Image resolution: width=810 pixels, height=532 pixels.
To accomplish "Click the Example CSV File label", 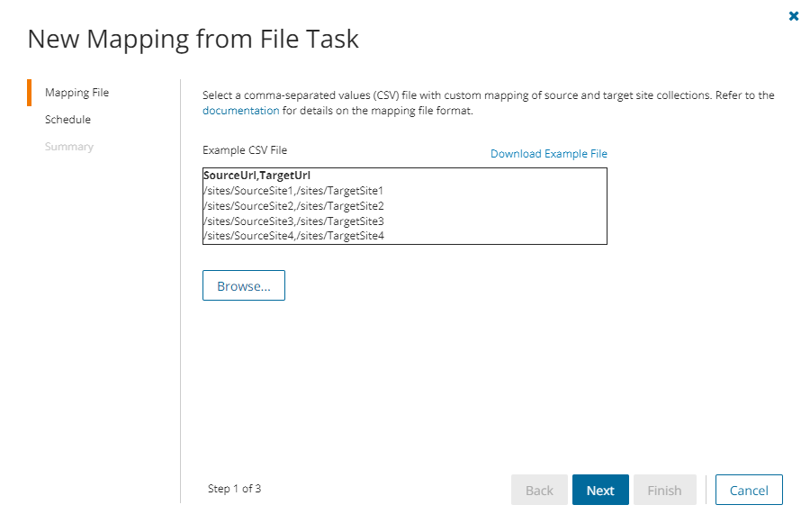I will (245, 150).
